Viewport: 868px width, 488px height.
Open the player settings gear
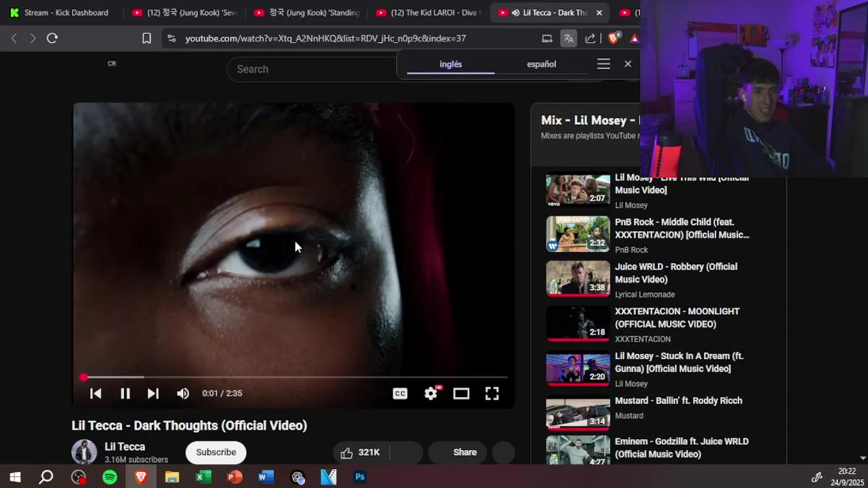click(431, 393)
